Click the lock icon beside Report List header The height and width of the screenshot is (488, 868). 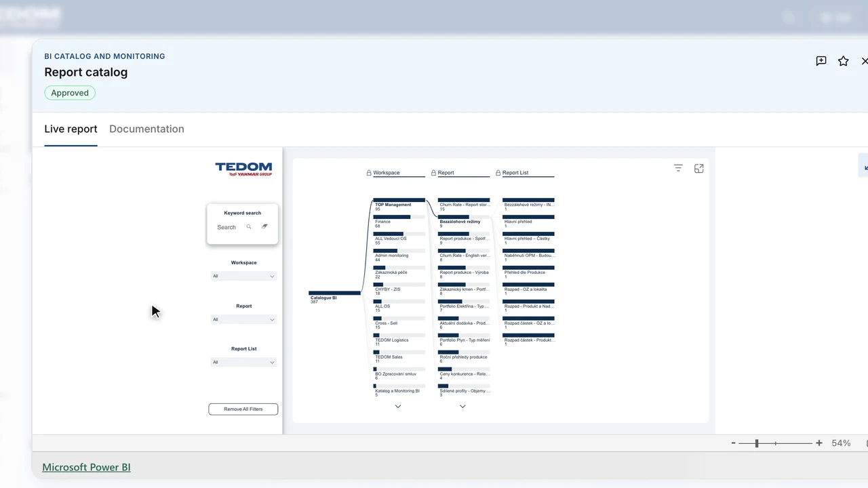click(498, 173)
